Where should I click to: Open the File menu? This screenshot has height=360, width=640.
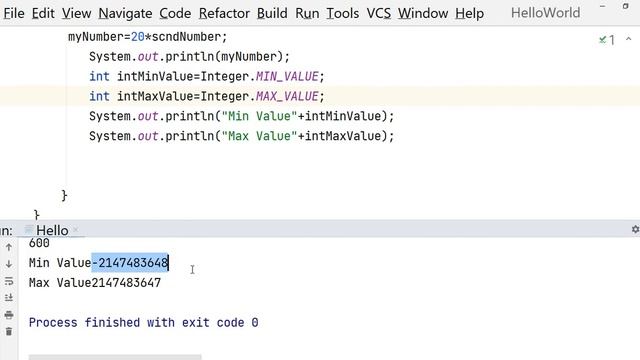pos(14,13)
